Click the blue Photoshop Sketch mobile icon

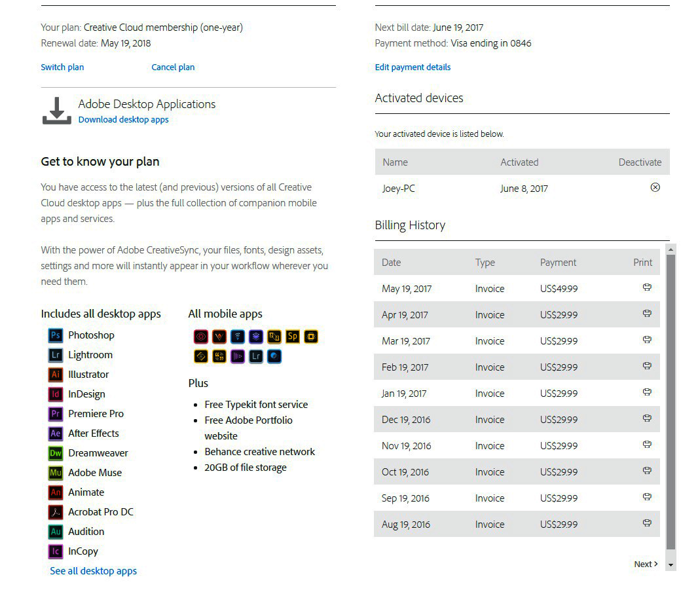tap(238, 337)
